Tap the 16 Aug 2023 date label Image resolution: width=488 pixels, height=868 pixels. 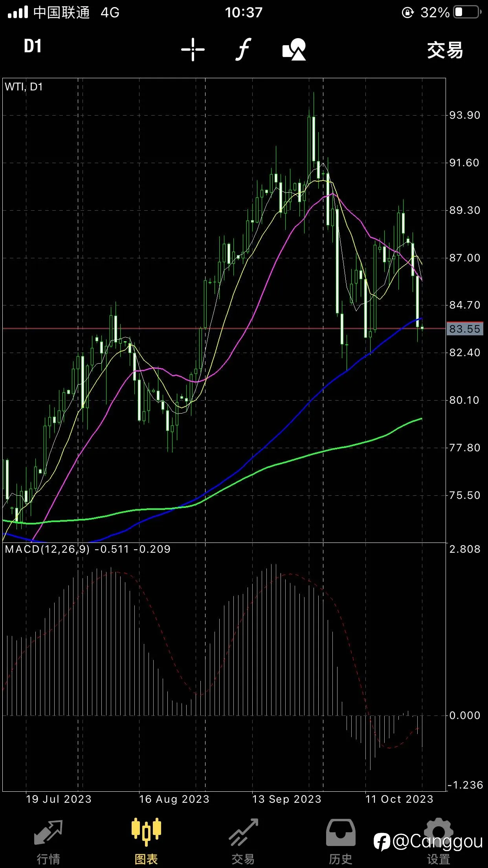[174, 799]
